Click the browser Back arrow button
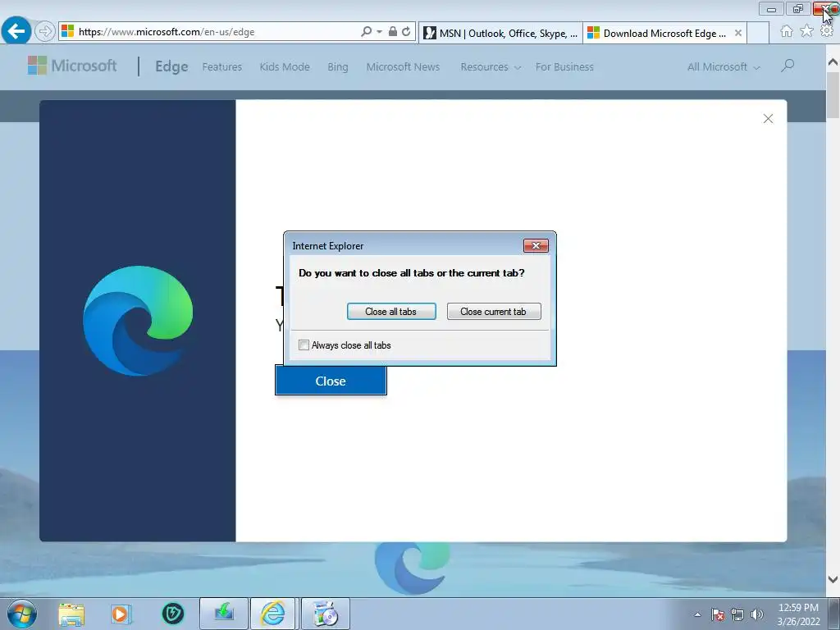This screenshot has width=840, height=630. click(x=16, y=31)
